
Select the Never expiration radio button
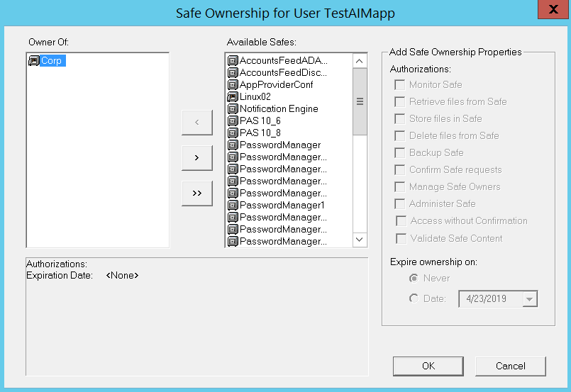[414, 278]
